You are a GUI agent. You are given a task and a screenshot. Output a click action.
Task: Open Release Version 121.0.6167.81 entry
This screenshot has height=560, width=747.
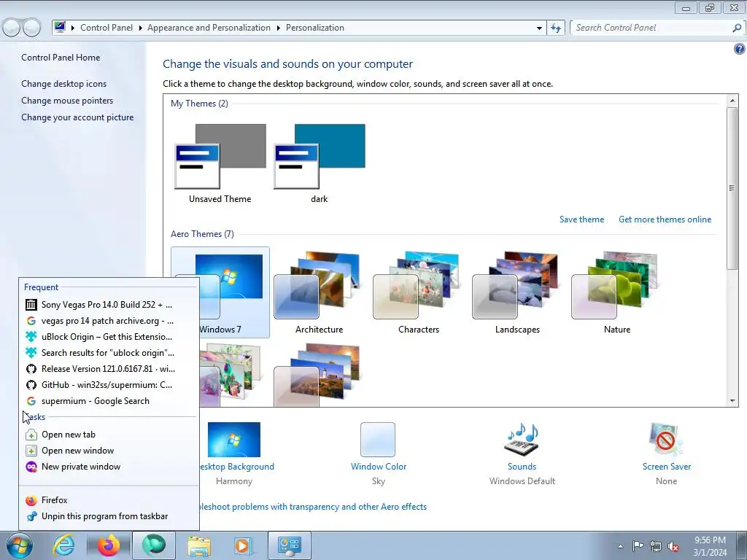[109, 369]
